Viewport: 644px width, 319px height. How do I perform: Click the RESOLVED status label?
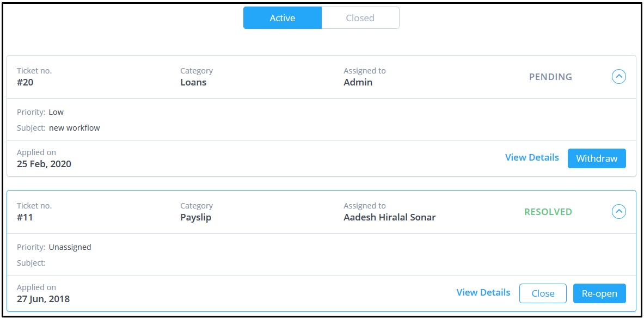[547, 212]
